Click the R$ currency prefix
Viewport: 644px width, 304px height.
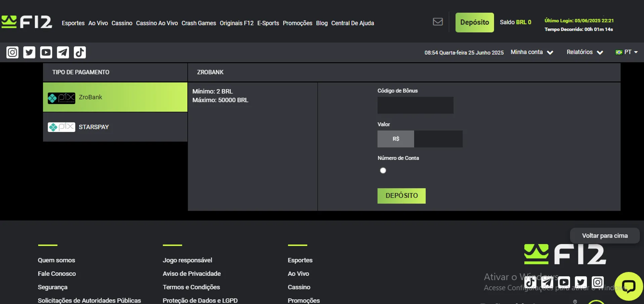396,139
